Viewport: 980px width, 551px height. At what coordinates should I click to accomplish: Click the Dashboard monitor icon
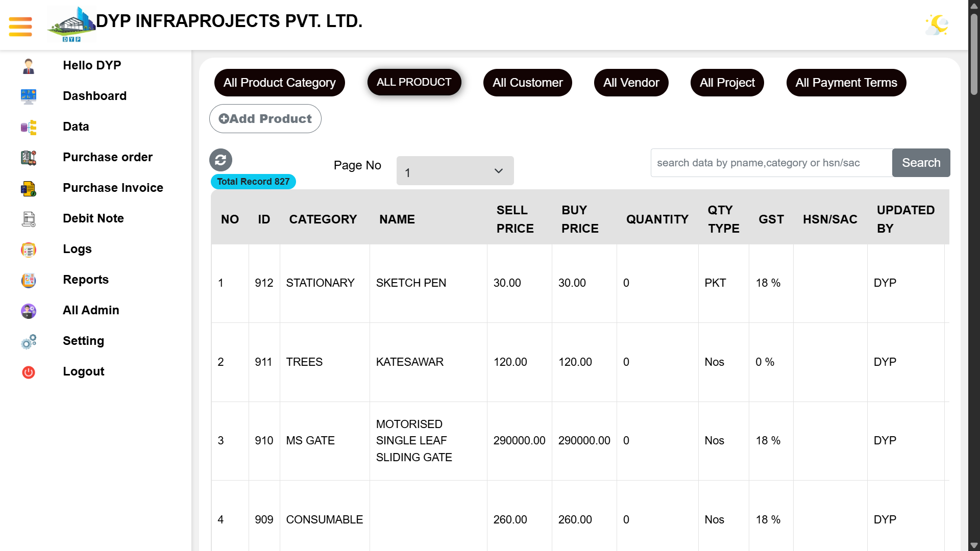point(29,96)
